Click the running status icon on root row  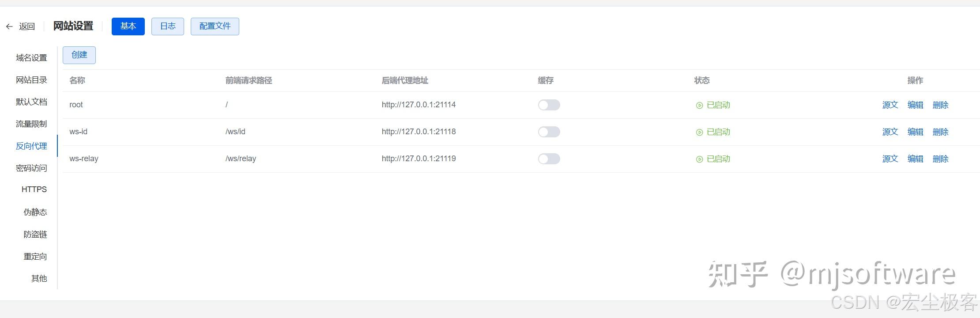[x=699, y=105]
